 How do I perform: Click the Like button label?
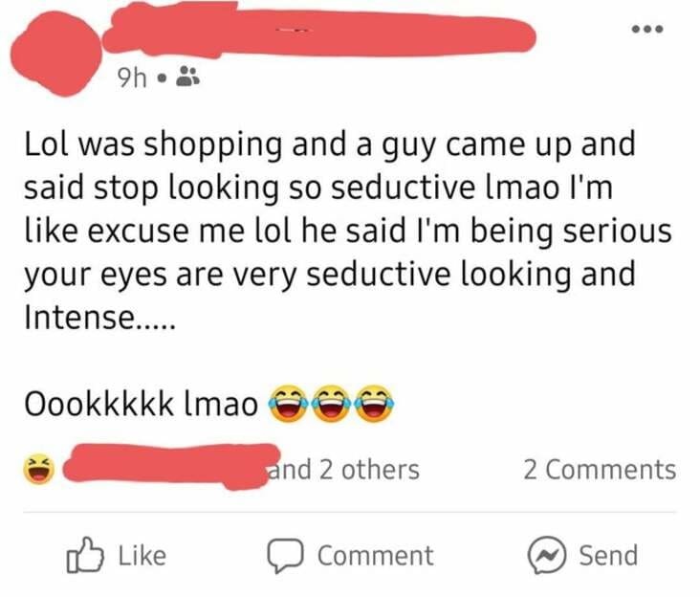pyautogui.click(x=142, y=556)
